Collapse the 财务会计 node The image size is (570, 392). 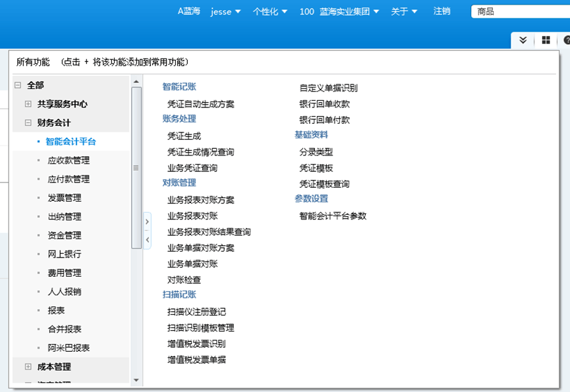point(28,123)
